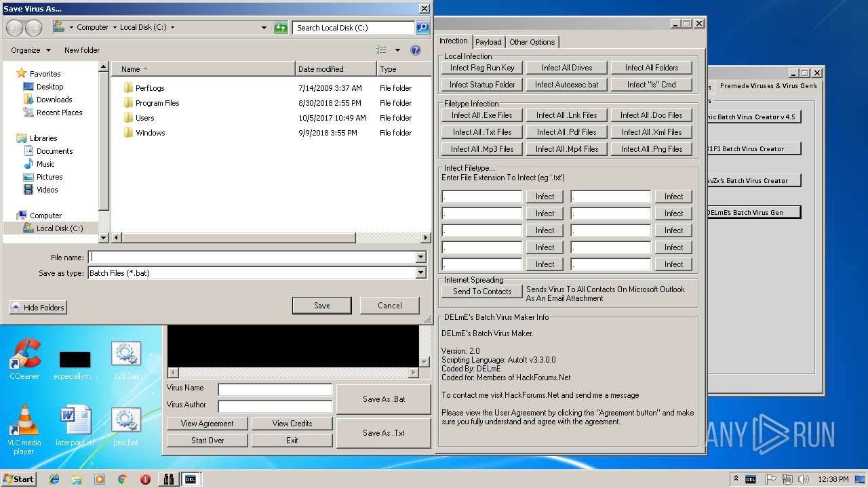Click the Back arrow in Save dialog
The height and width of the screenshot is (488, 868).
[x=15, y=28]
